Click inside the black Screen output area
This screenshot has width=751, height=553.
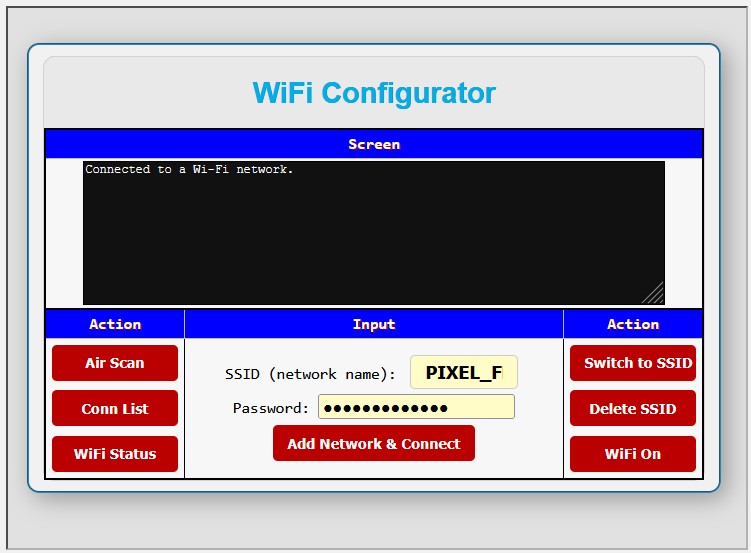(373, 240)
